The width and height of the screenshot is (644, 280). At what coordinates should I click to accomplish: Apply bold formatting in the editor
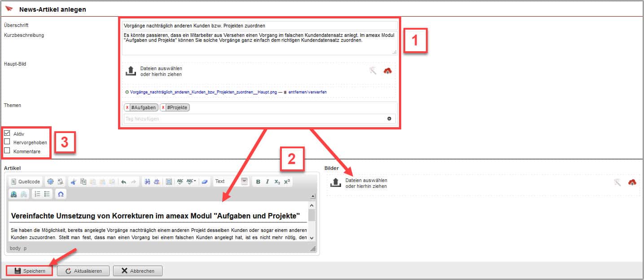point(258,182)
